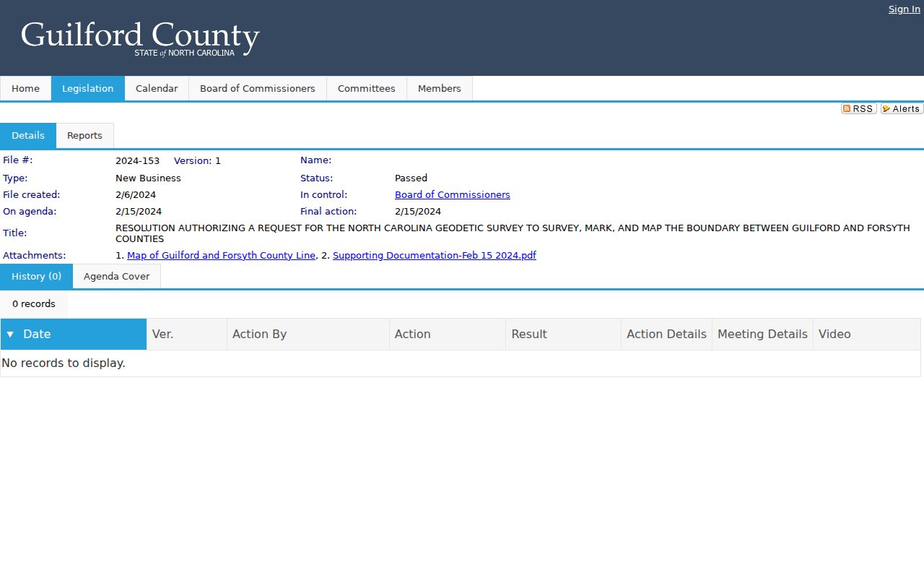
Task: Open the Board of Commissioners menu tab
Action: point(258,88)
